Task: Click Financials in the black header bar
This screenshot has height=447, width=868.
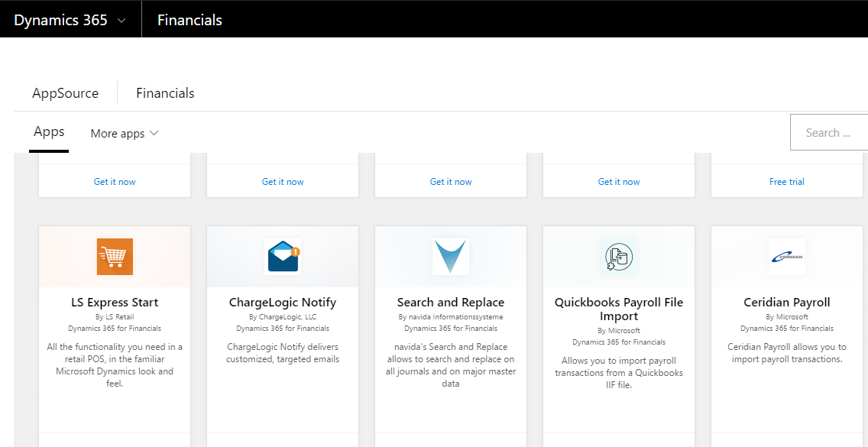Action: click(x=189, y=21)
